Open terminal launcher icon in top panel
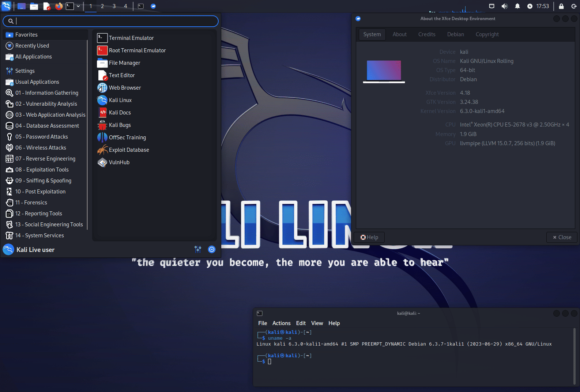The height and width of the screenshot is (392, 580). 70,6
